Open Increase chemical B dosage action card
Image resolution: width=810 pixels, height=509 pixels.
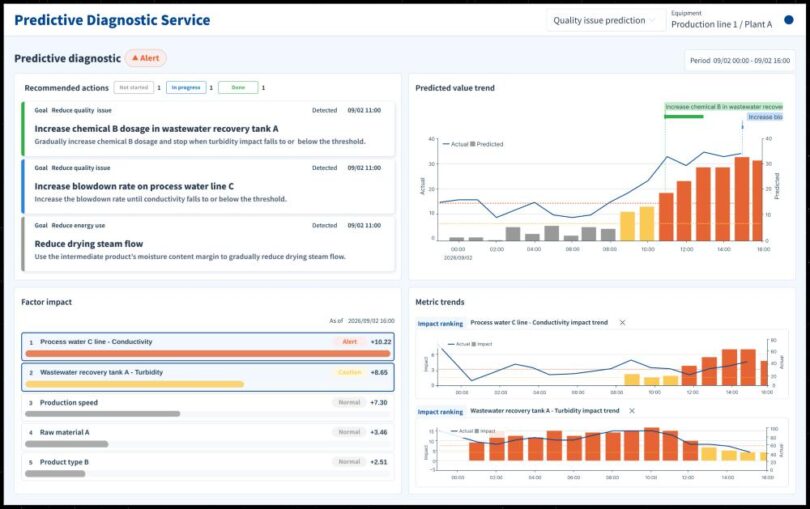[208, 129]
